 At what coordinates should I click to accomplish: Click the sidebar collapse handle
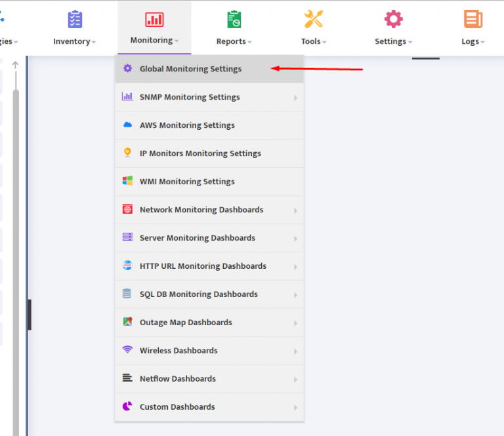pyautogui.click(x=29, y=315)
